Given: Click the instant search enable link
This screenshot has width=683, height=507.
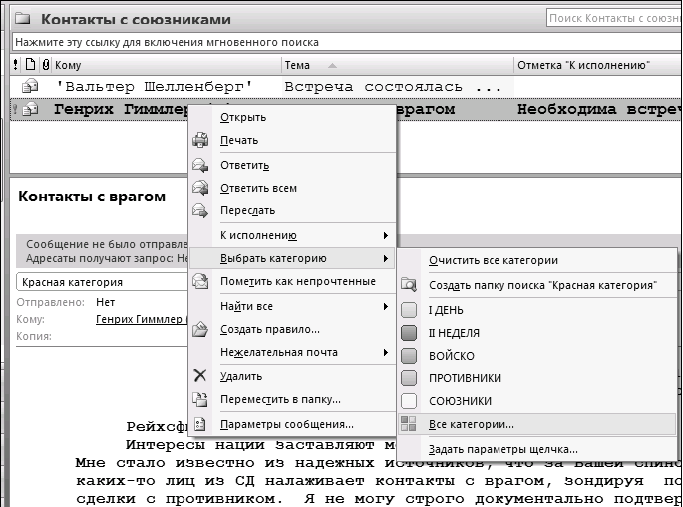Looking at the screenshot, I should click(166, 43).
